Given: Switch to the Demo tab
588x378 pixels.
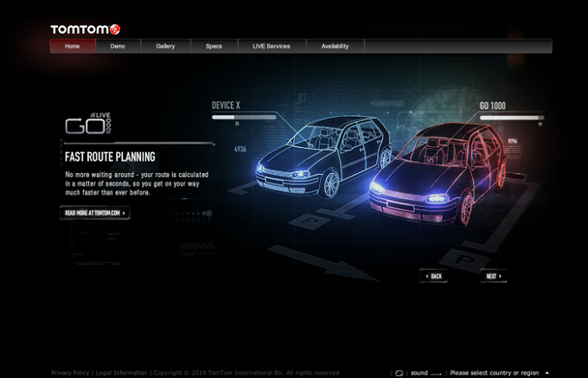Looking at the screenshot, I should (118, 46).
